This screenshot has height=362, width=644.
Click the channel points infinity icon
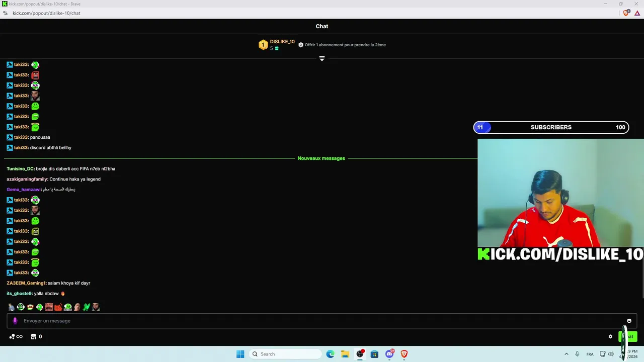point(16,337)
